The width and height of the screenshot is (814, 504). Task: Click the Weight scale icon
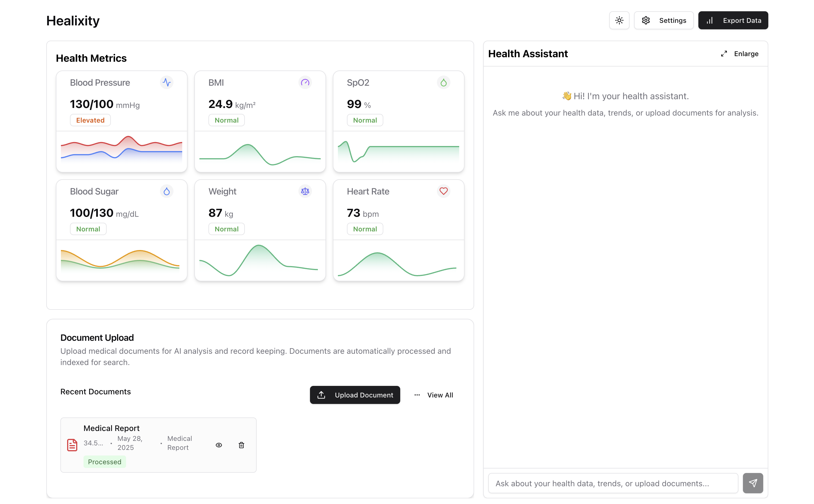click(305, 191)
